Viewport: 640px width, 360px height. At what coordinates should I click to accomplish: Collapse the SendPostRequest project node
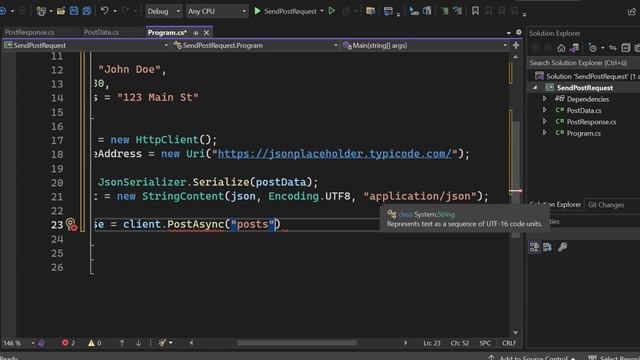point(535,88)
